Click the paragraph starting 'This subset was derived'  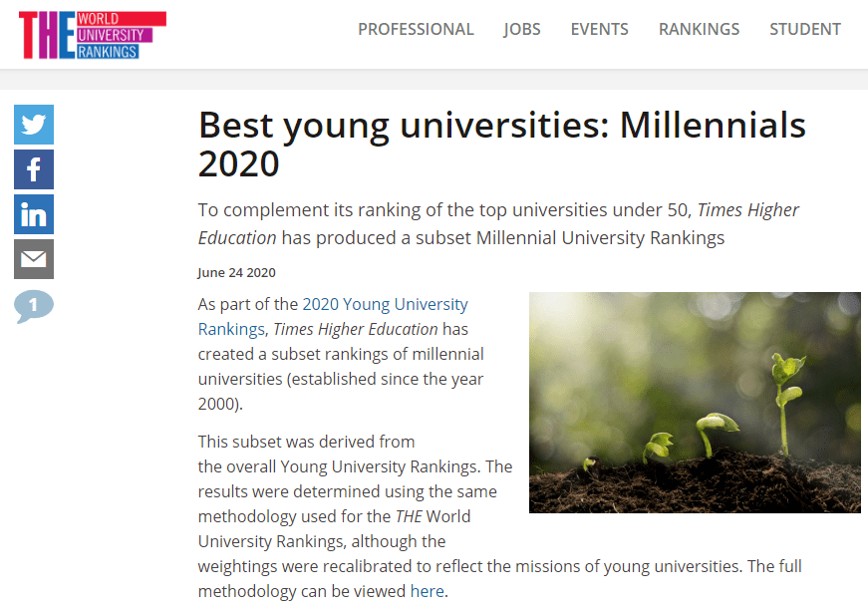point(500,516)
